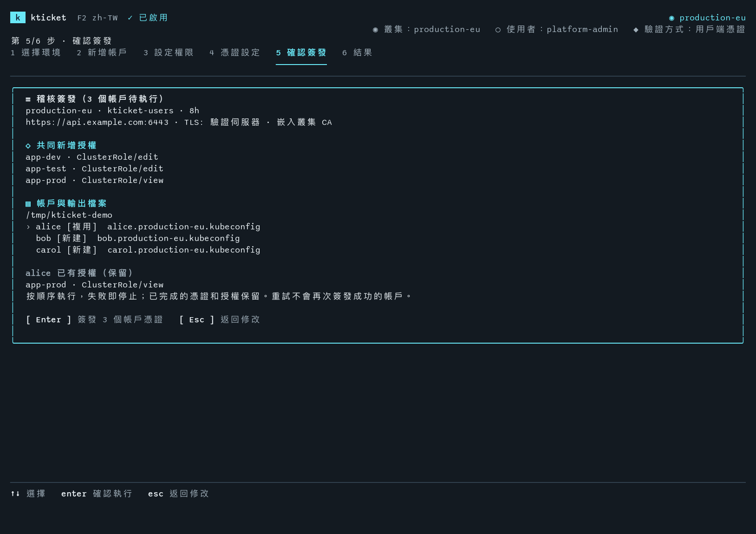
Task: Click enter 確認執行 hint in footer
Action: 97,494
